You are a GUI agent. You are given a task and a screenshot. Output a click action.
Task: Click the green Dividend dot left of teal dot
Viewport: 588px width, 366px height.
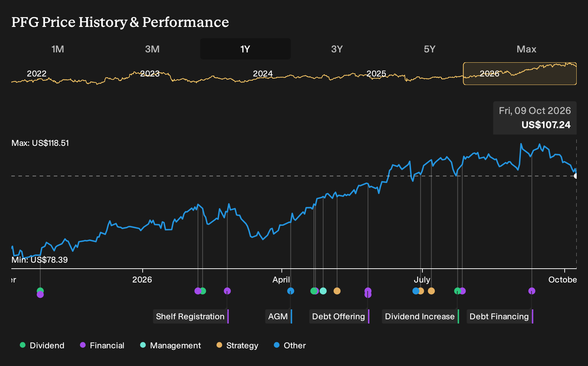313,291
